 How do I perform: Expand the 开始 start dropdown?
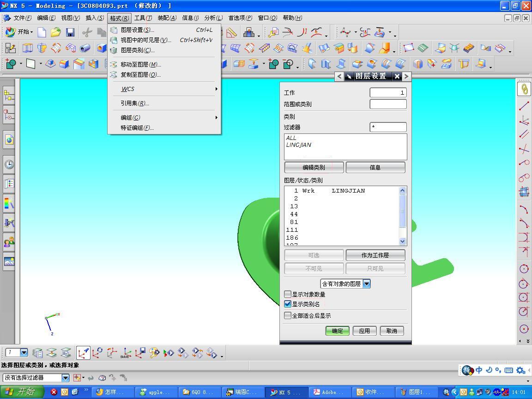[x=31, y=32]
